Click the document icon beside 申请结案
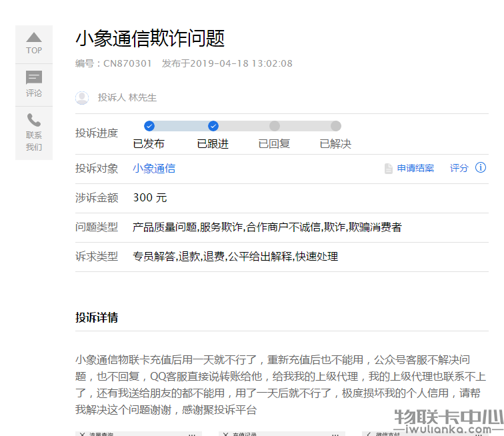The height and width of the screenshot is (436, 504). click(388, 168)
